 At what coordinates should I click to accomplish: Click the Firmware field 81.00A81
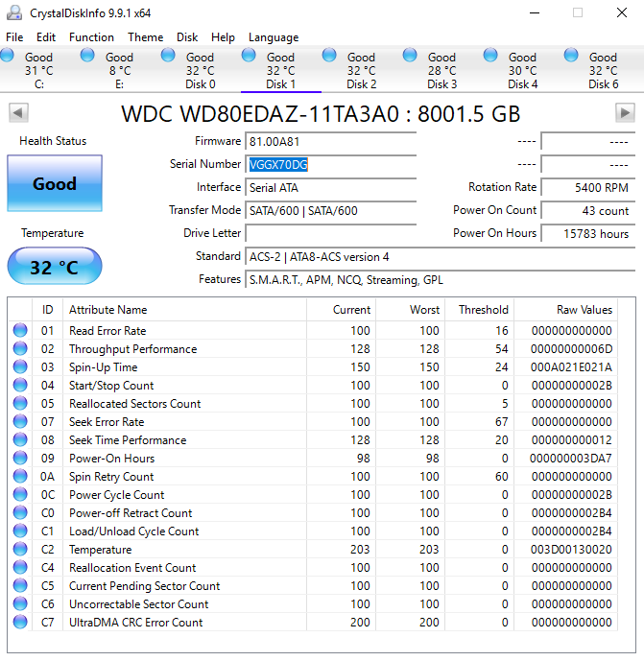331,141
